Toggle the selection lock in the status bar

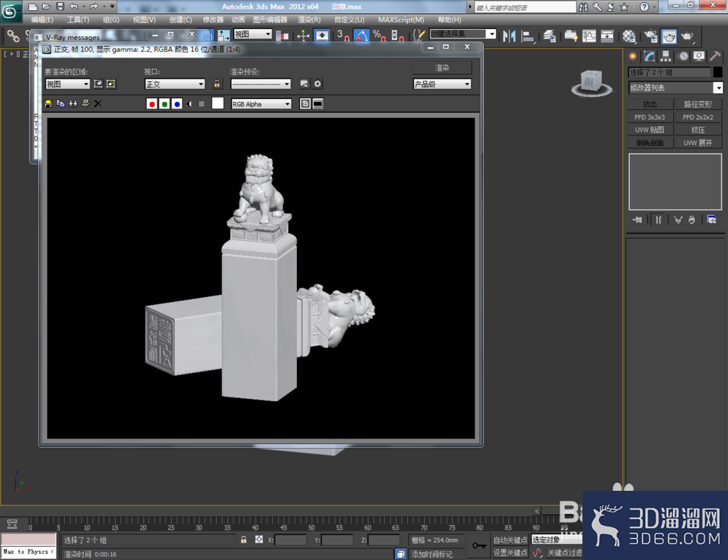click(x=243, y=540)
